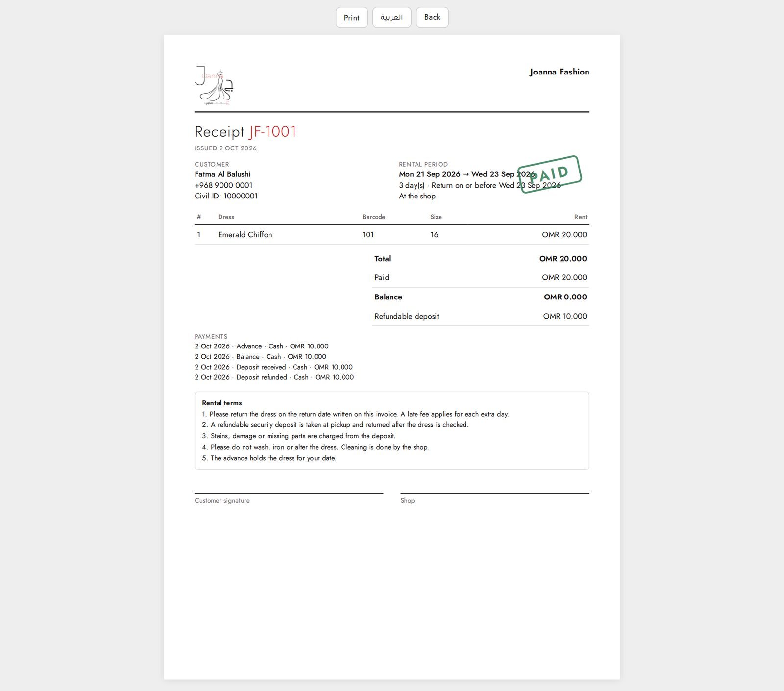Go Back from the receipt
Viewport: 784px width, 691px height.
click(432, 18)
